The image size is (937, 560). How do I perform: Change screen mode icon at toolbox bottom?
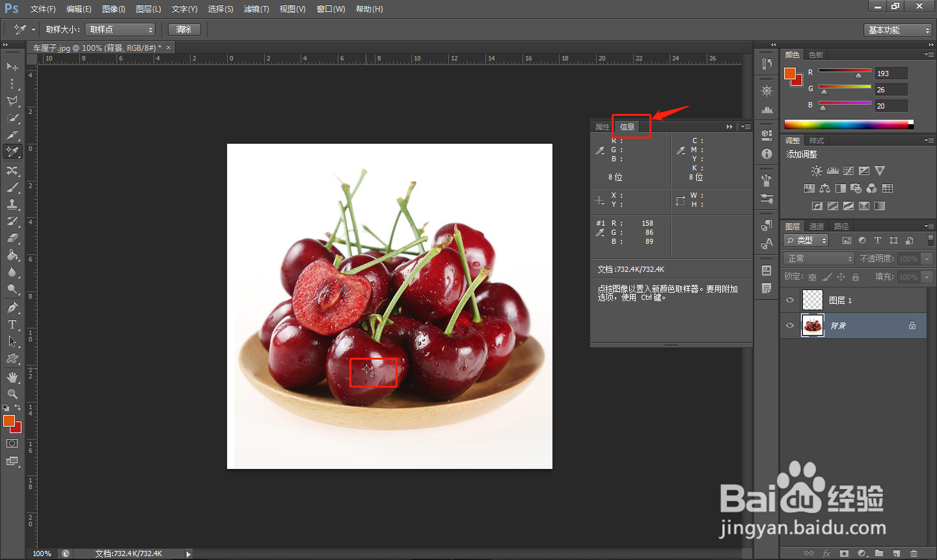[12, 461]
